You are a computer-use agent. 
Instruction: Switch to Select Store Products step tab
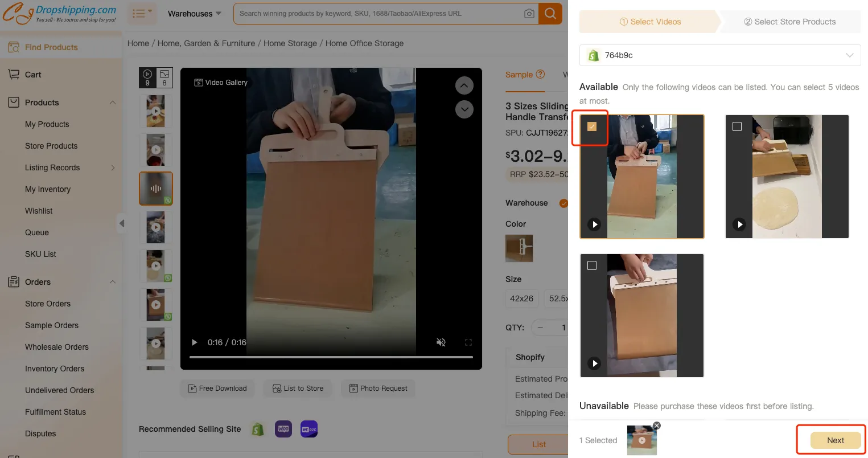click(x=789, y=22)
